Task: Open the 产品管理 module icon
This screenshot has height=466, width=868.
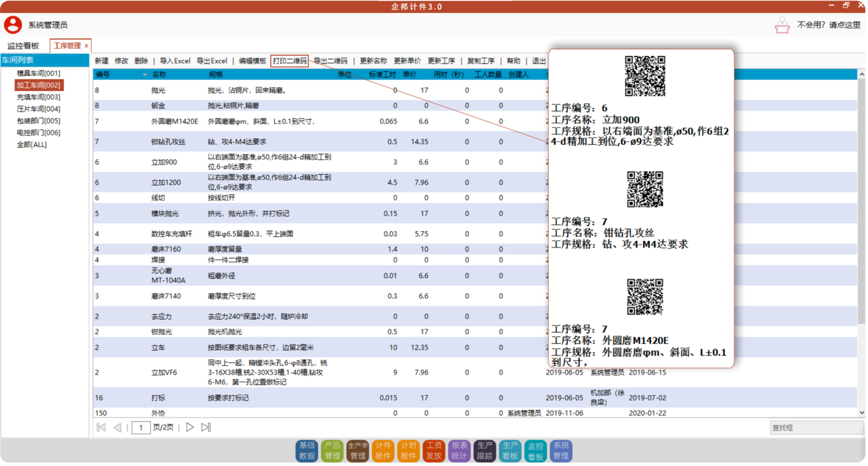Action: pyautogui.click(x=332, y=450)
